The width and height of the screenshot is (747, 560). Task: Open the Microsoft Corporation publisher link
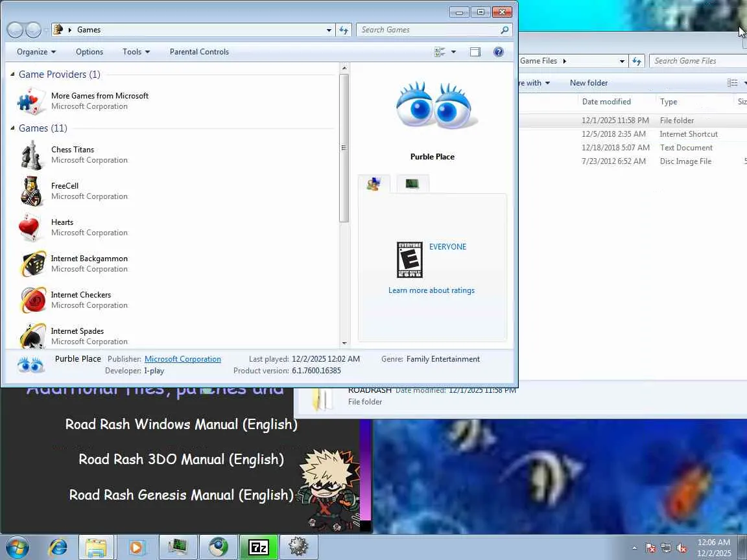coord(182,359)
